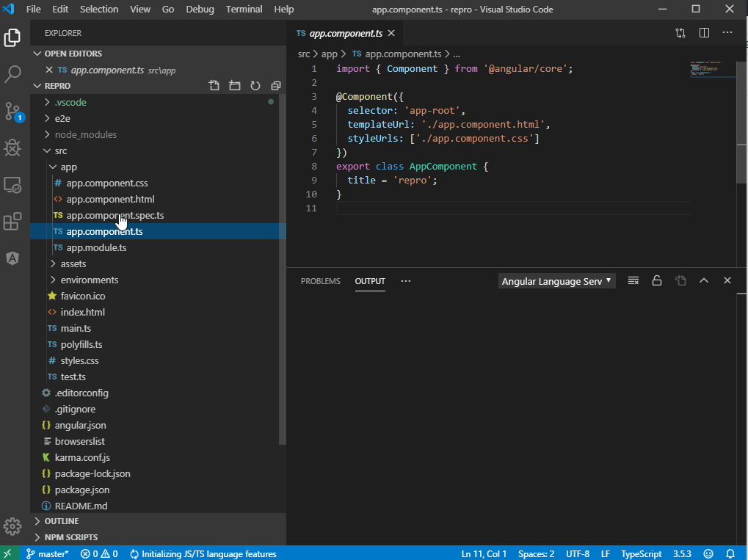The height and width of the screenshot is (560, 748).
Task: Expand the e2e folder
Action: pyautogui.click(x=62, y=118)
